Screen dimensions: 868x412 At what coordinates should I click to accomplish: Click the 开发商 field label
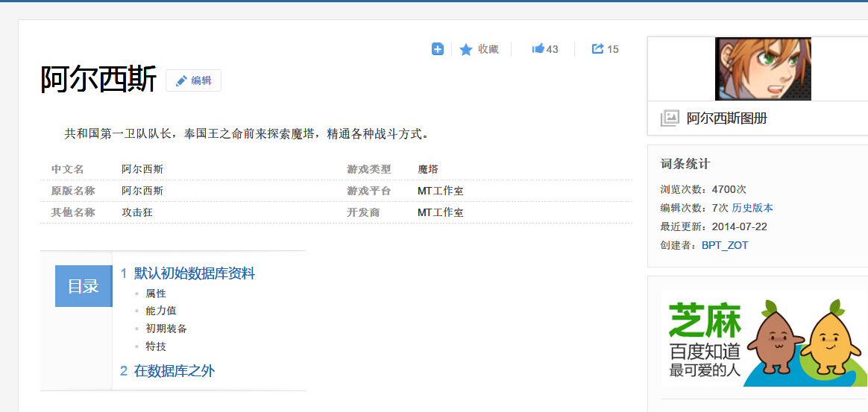click(363, 212)
